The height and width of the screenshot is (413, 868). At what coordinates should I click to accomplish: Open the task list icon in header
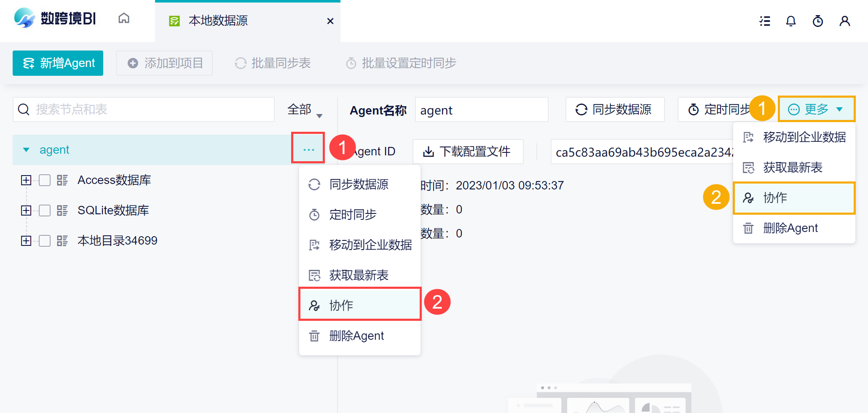coord(765,21)
